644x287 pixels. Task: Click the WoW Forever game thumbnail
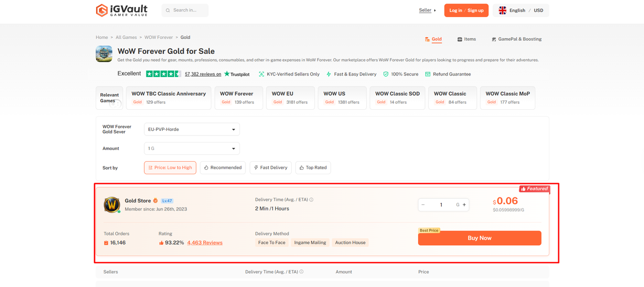104,54
